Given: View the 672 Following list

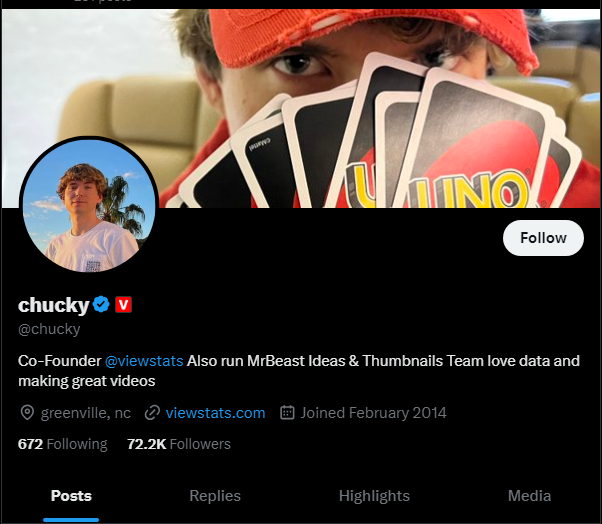Looking at the screenshot, I should tap(63, 444).
